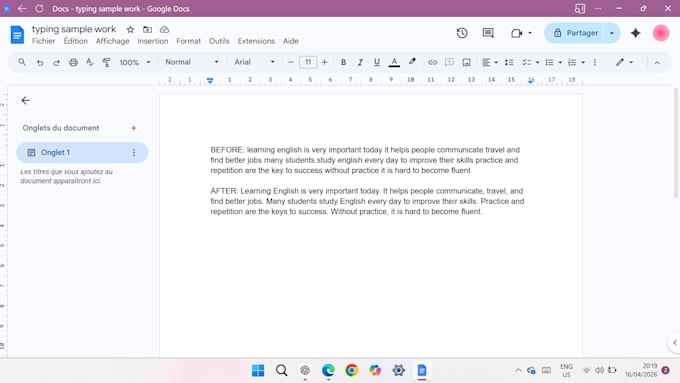
Task: Add a new document tab
Action: tap(134, 128)
